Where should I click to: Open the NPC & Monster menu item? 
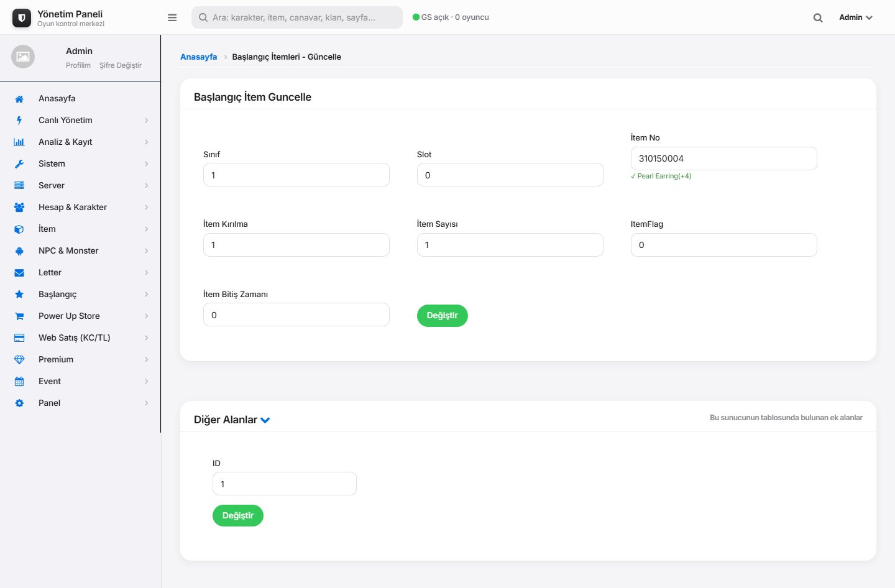80,250
